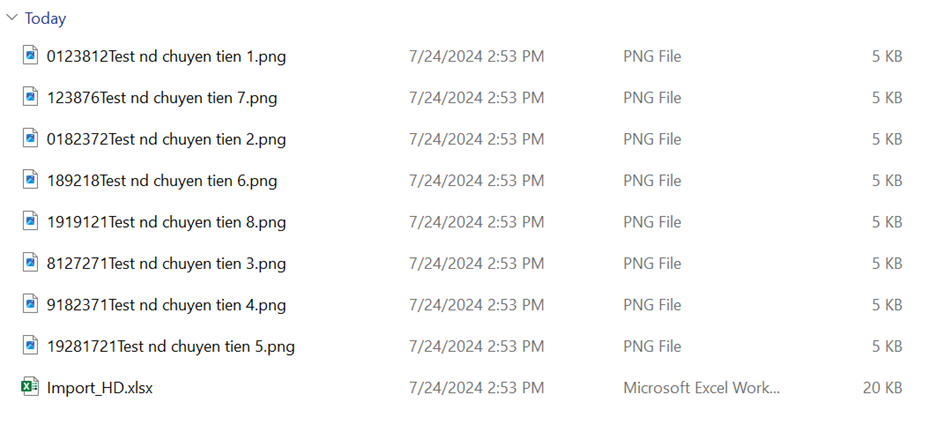936x432 pixels.
Task: Select 123876Test nd chuyen tien 7.png name
Action: point(162,98)
